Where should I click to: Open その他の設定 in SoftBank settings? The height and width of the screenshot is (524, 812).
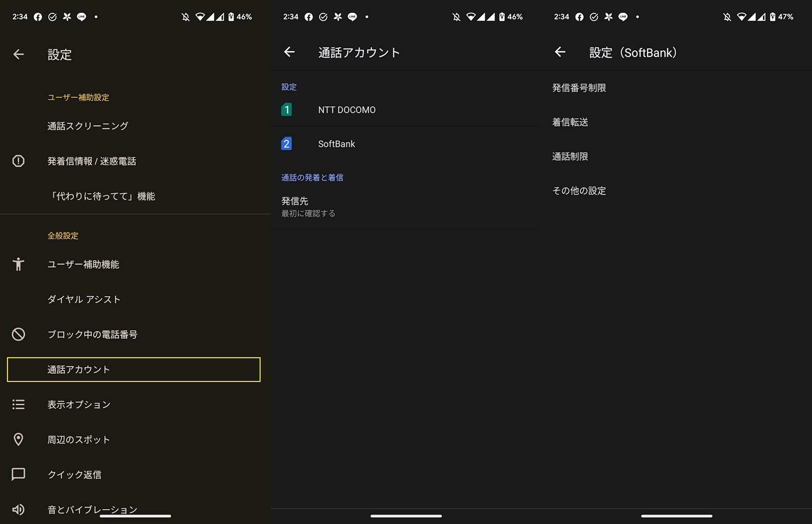[x=676, y=191]
